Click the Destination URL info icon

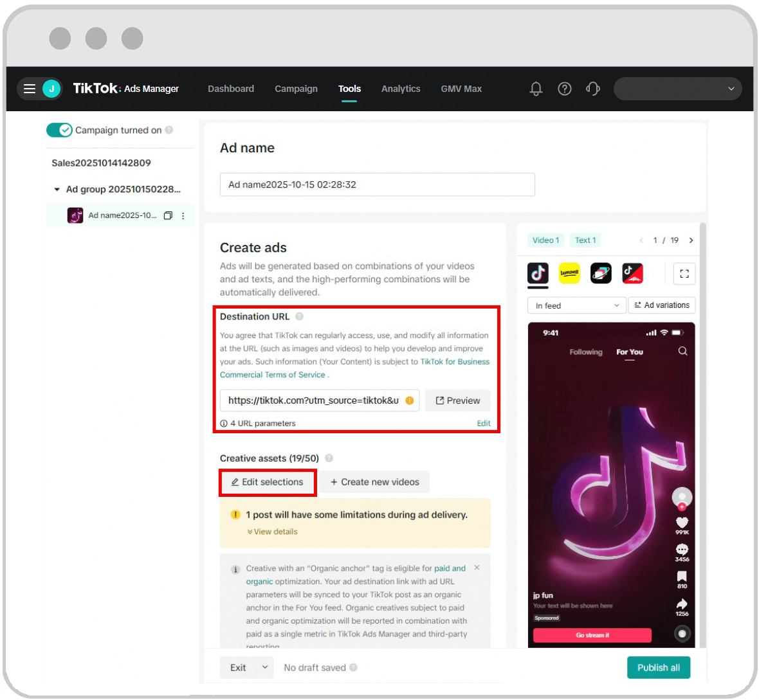[x=299, y=316]
